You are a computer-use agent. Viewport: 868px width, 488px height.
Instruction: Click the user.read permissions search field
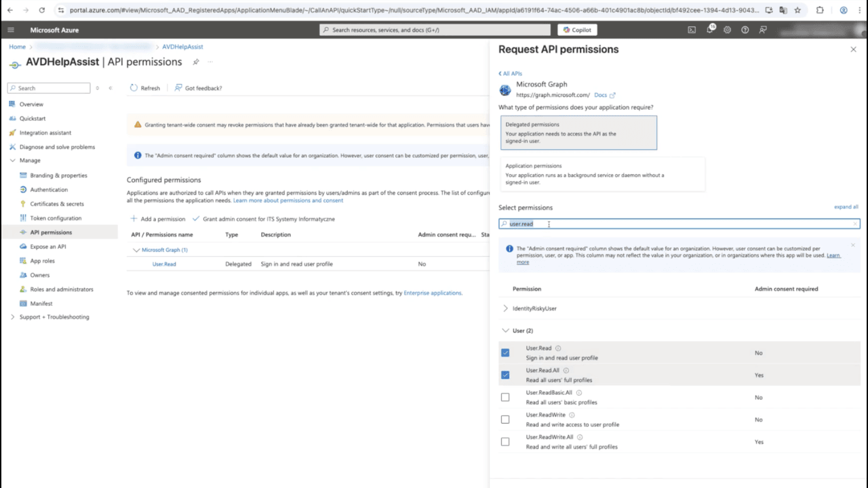[x=679, y=224]
